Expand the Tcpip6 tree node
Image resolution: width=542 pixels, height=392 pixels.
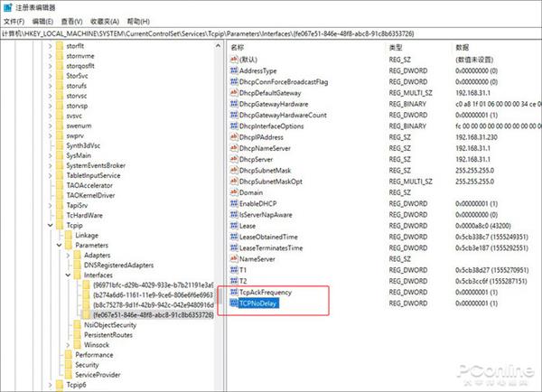tap(51, 385)
